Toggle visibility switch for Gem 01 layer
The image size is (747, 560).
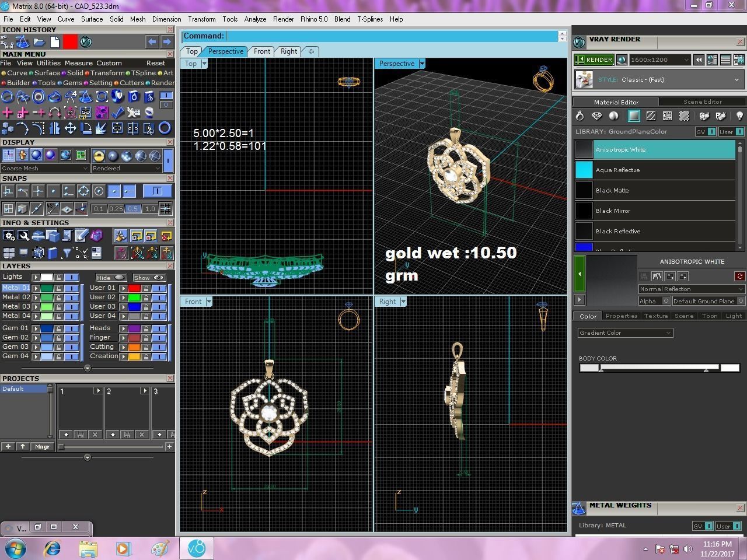pyautogui.click(x=71, y=328)
